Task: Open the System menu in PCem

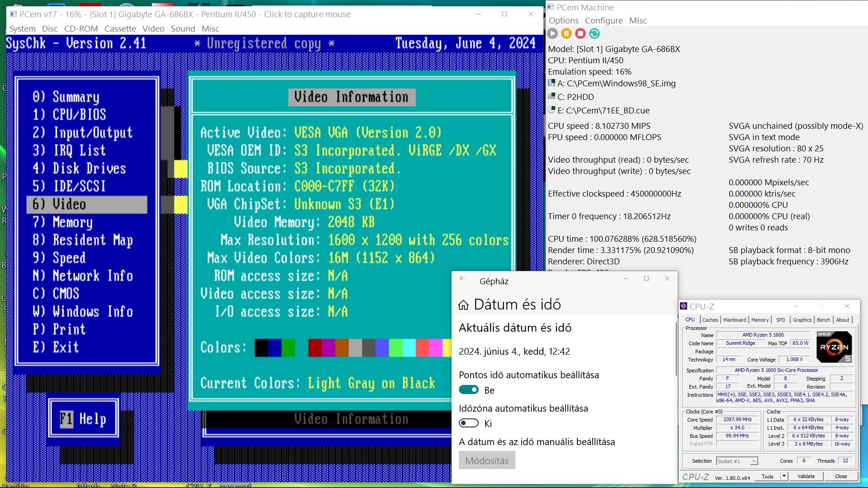Action: point(23,28)
